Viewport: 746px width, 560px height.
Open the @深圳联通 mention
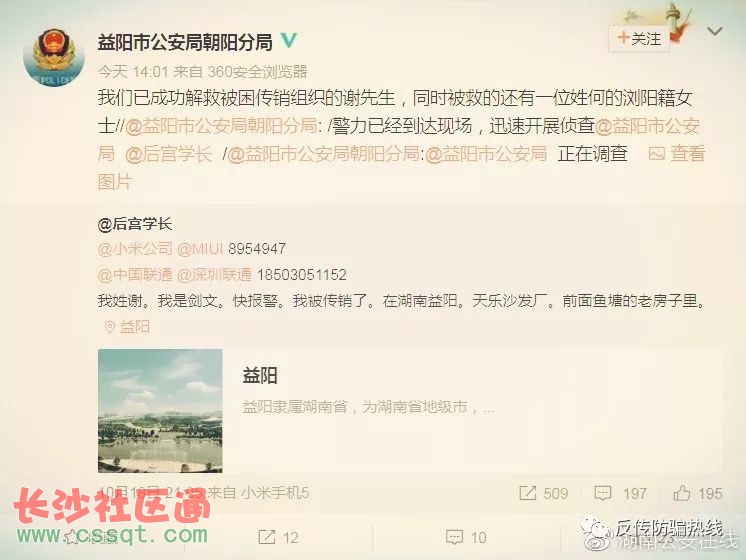click(x=214, y=275)
